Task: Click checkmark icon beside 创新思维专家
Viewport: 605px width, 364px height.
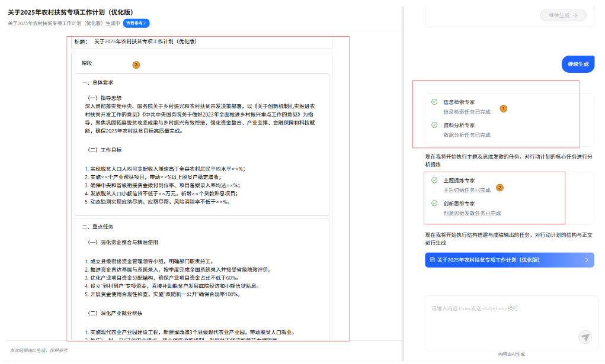Action: [x=434, y=203]
